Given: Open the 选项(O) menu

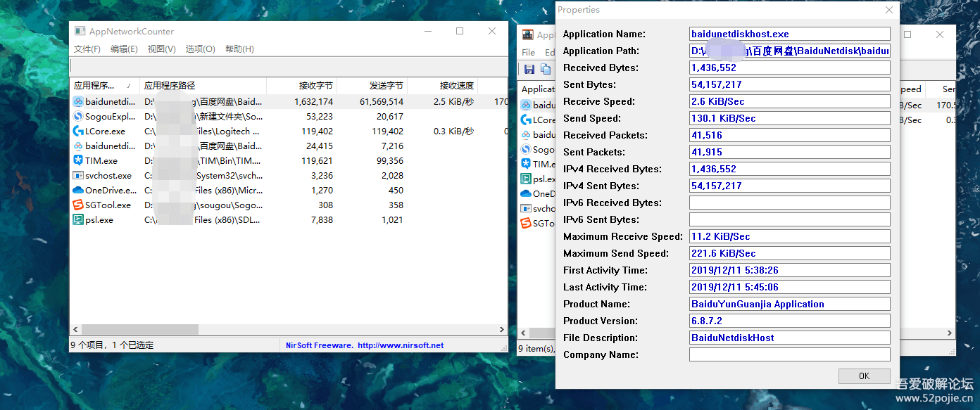Looking at the screenshot, I should (200, 49).
